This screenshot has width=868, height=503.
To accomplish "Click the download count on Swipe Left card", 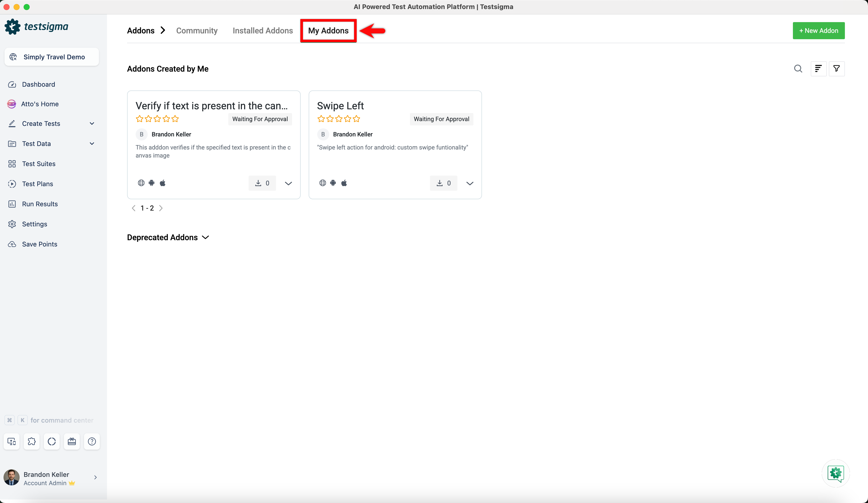I will 443,183.
